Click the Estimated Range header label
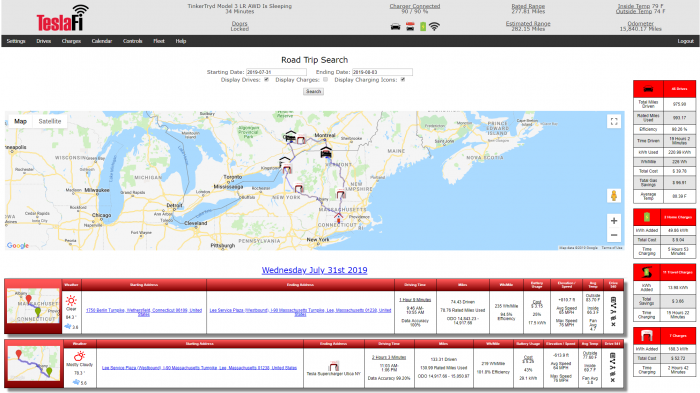Image resolution: width=700 pixels, height=393 pixels. tap(528, 23)
